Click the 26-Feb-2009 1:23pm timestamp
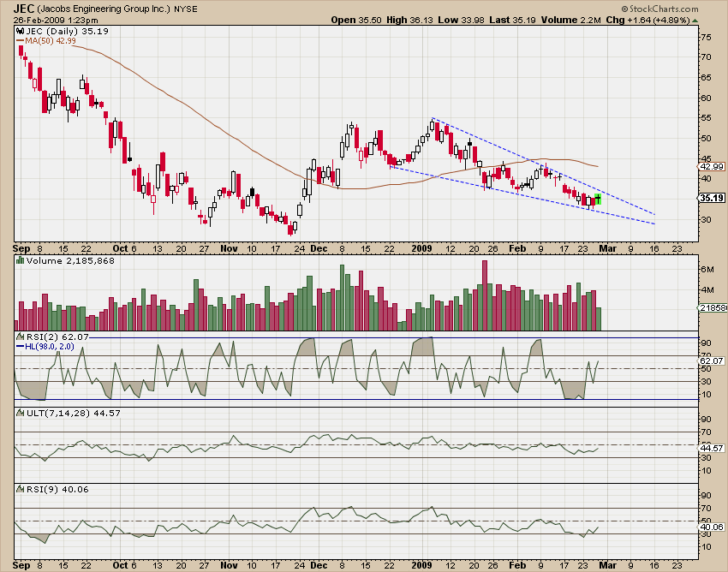728x572 pixels. coord(56,21)
